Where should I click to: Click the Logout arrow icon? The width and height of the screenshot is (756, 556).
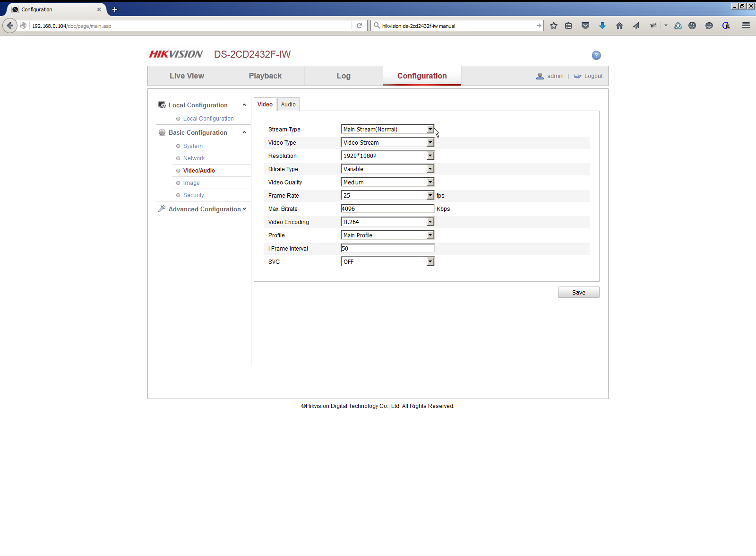[577, 76]
